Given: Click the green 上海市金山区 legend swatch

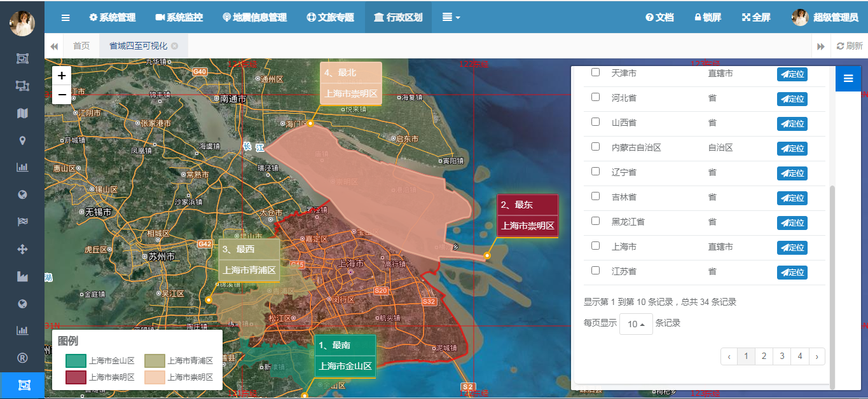Looking at the screenshot, I should point(76,361).
